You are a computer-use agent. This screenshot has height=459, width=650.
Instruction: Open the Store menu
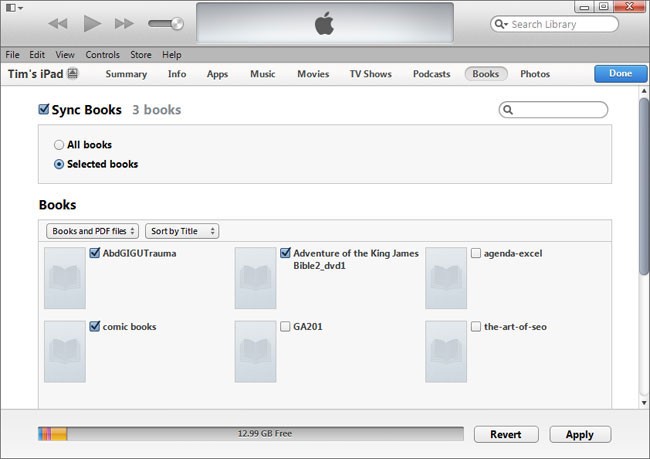coord(141,55)
